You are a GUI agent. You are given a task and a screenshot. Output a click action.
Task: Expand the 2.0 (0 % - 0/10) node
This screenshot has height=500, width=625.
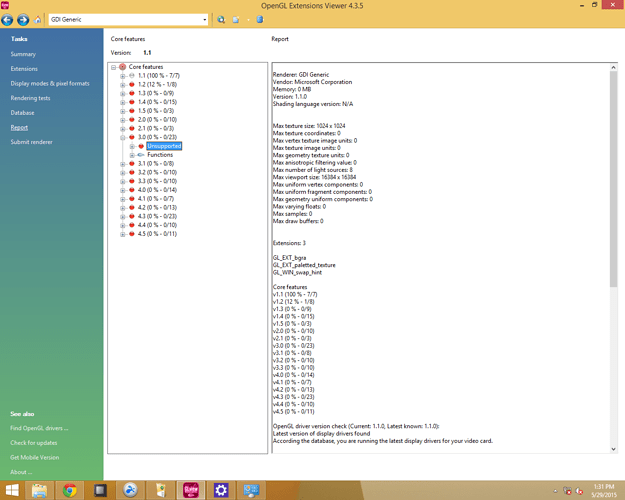coord(123,120)
